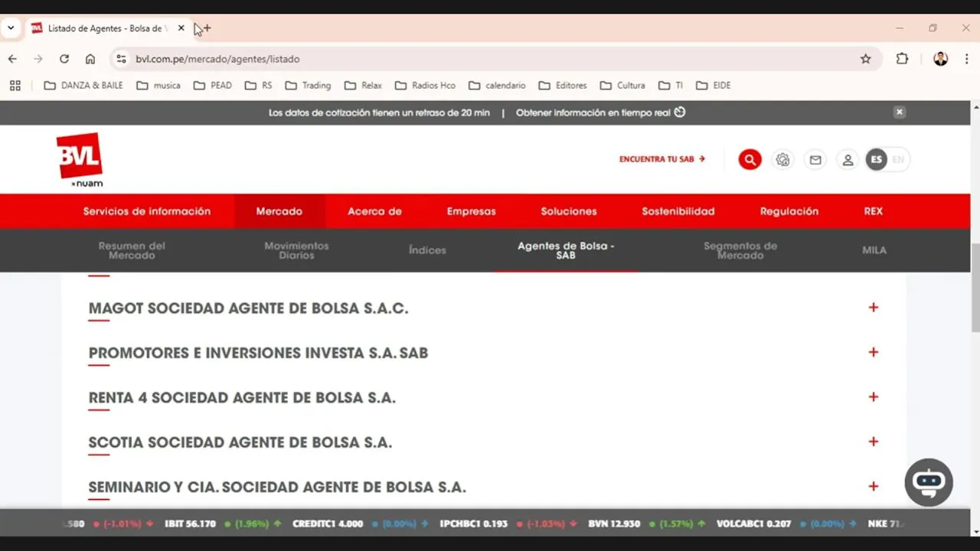Open the Empresas menu
The height and width of the screenshot is (551, 980).
coord(472,211)
